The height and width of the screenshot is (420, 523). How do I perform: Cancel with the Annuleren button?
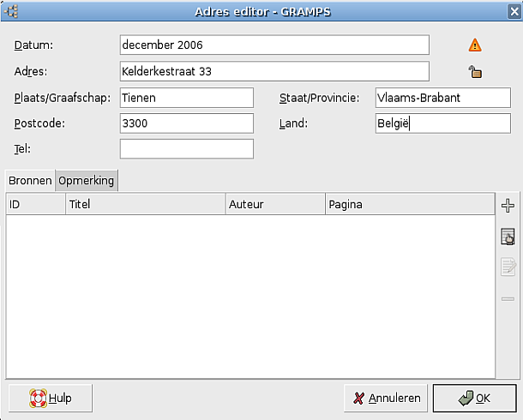(385, 399)
